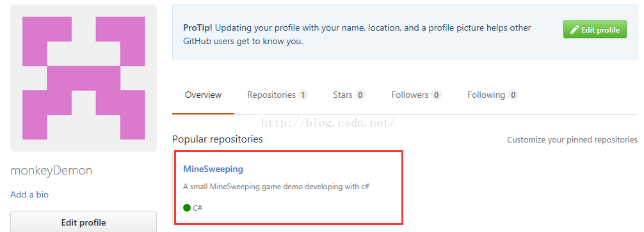
Task: Click the pink identicon profile picture
Action: 83,78
